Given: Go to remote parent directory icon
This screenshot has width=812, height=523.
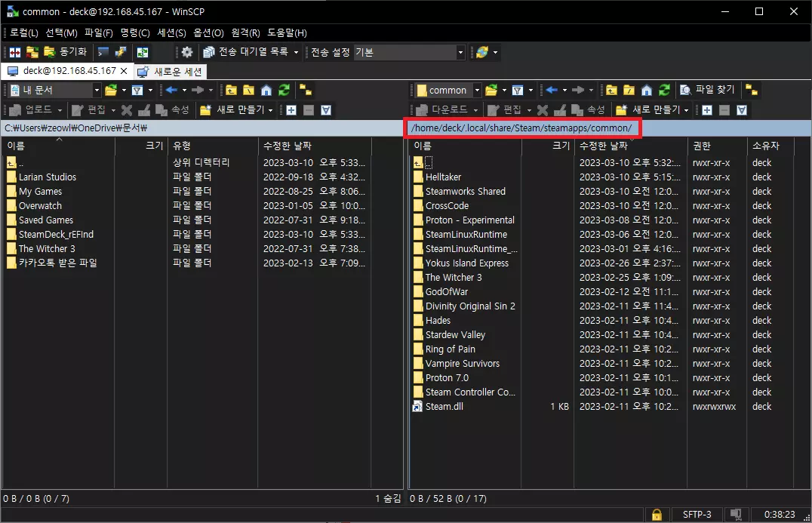Looking at the screenshot, I should [611, 91].
